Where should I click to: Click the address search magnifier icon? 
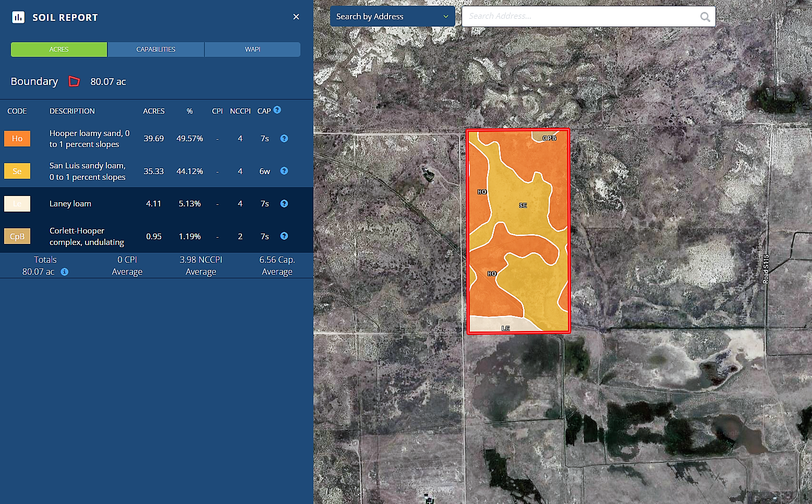[705, 17]
